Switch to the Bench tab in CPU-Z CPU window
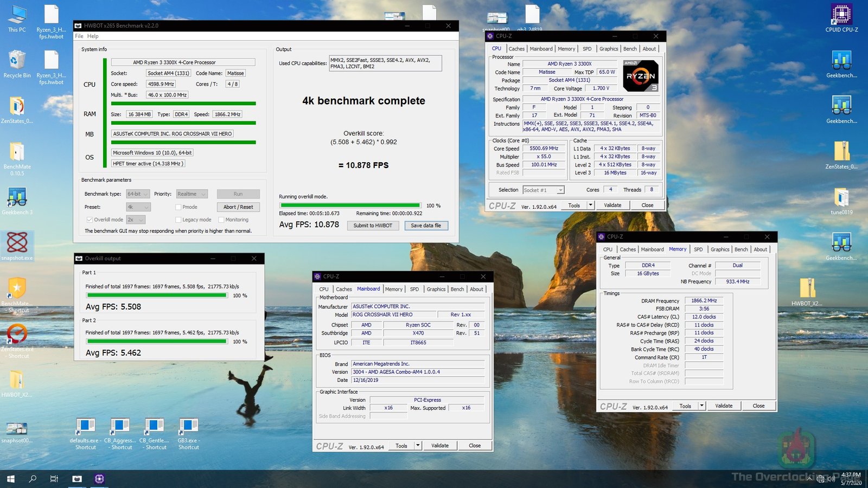The image size is (868, 488). click(630, 49)
